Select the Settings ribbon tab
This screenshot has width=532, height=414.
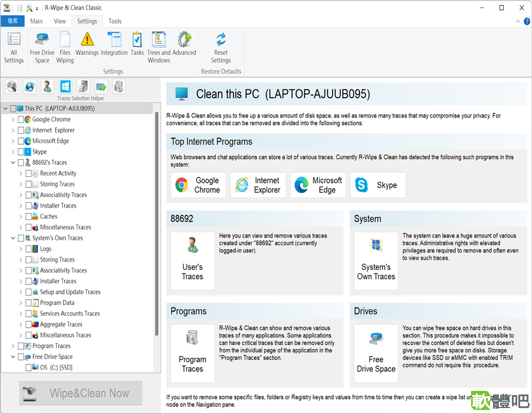pyautogui.click(x=87, y=21)
